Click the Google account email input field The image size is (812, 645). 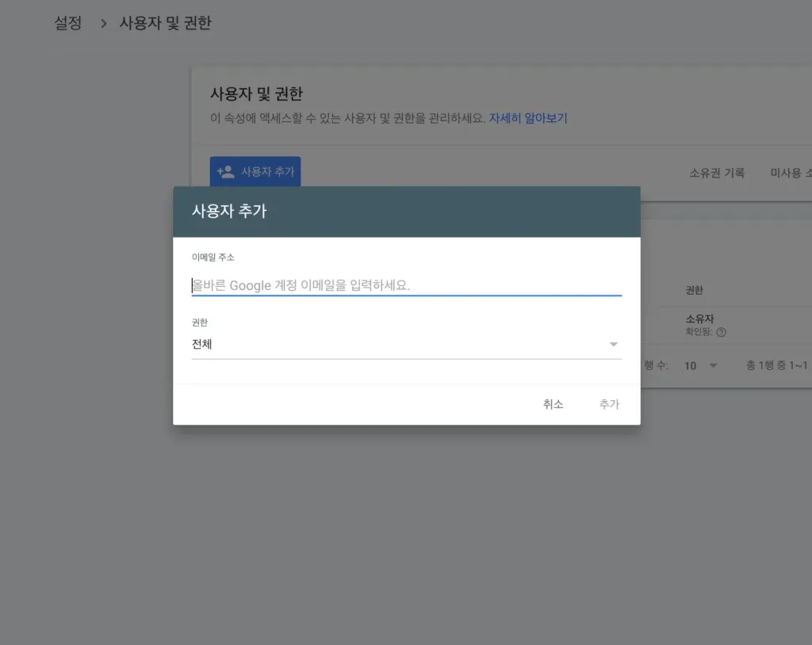click(407, 285)
